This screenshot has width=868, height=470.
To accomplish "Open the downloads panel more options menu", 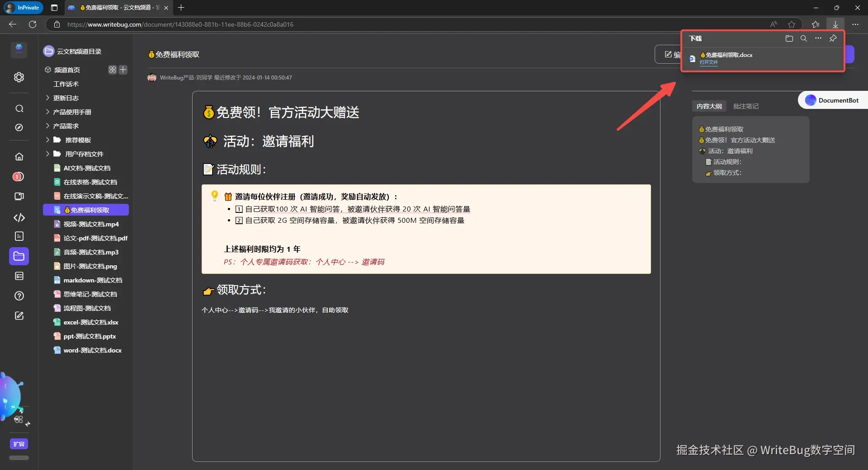I will click(818, 38).
